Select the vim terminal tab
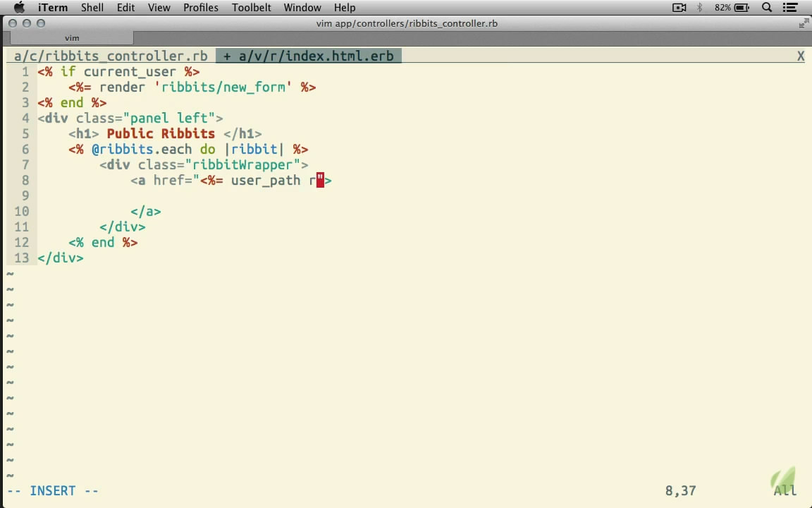812x508 pixels. 72,38
